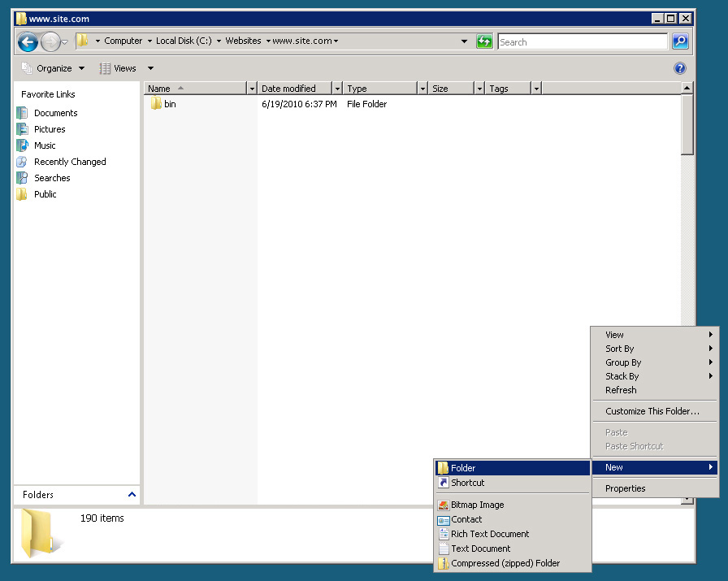Expand the Computer breadcrumb arrow
728x581 pixels.
149,41
